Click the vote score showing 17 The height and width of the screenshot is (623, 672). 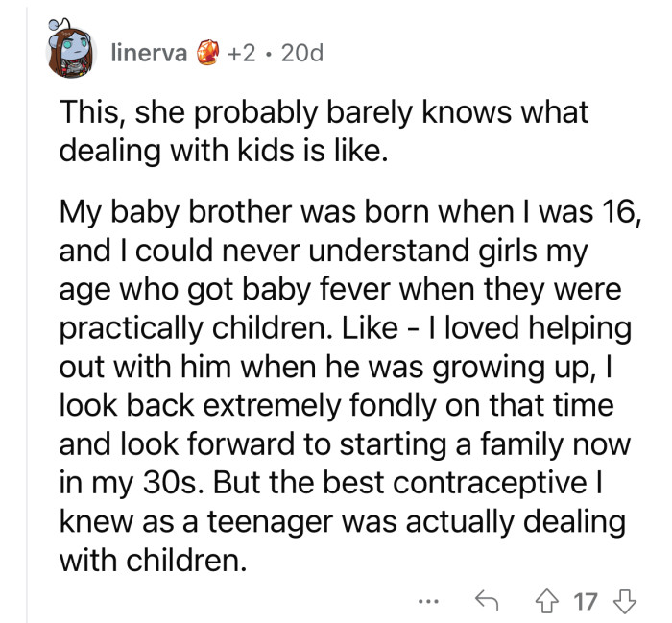point(586,602)
